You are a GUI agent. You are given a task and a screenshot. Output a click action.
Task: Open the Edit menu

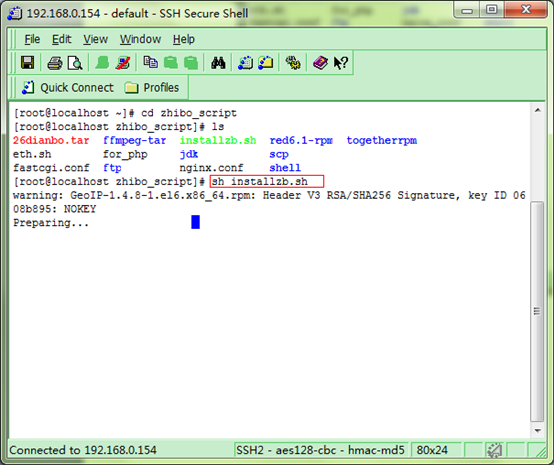click(x=61, y=39)
